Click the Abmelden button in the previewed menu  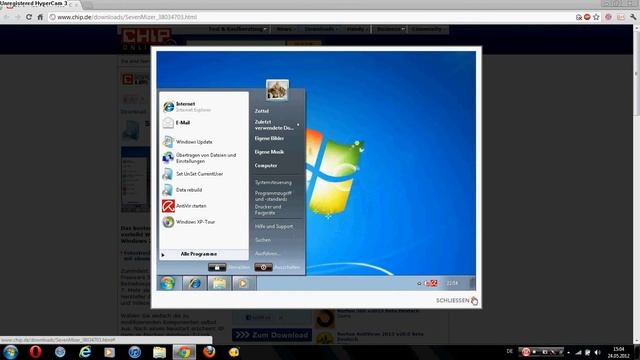pos(217,267)
